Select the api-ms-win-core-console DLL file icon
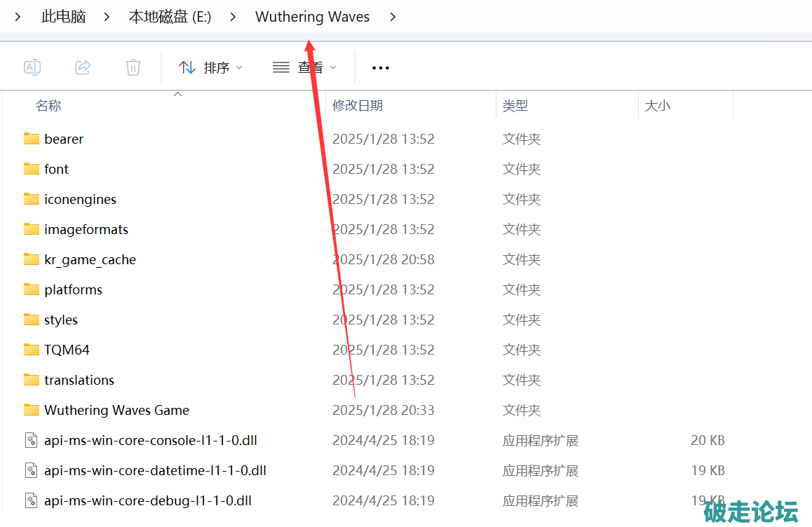This screenshot has width=812, height=527. pyautogui.click(x=31, y=440)
